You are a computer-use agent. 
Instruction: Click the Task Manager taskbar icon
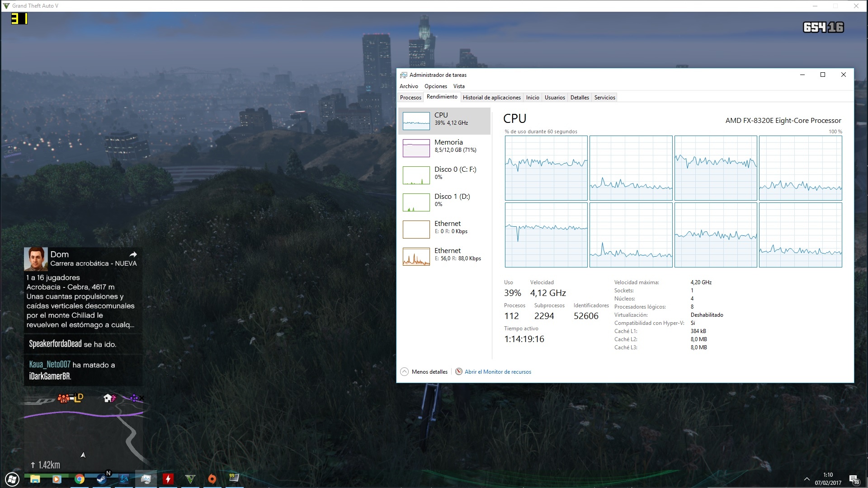pyautogui.click(x=146, y=479)
